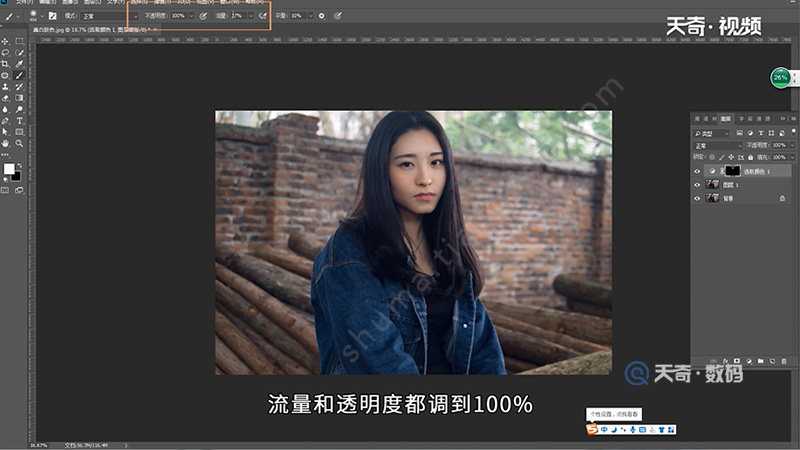Image resolution: width=800 pixels, height=450 pixels.
Task: Select the Eraser tool
Action: tap(5, 98)
